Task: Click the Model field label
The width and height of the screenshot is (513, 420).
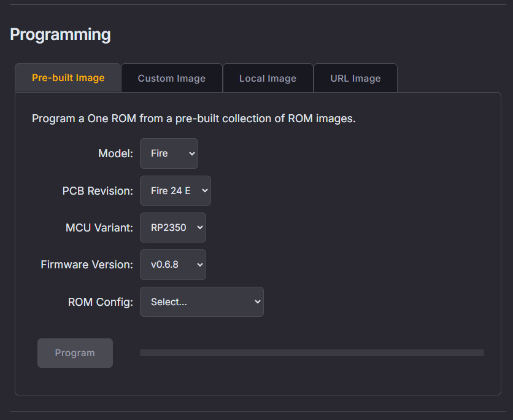Action: pos(115,154)
